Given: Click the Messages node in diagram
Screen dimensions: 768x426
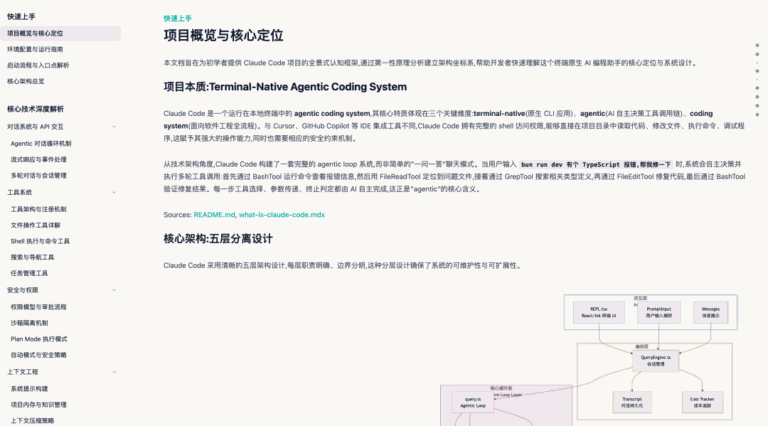Looking at the screenshot, I should coord(711,312).
